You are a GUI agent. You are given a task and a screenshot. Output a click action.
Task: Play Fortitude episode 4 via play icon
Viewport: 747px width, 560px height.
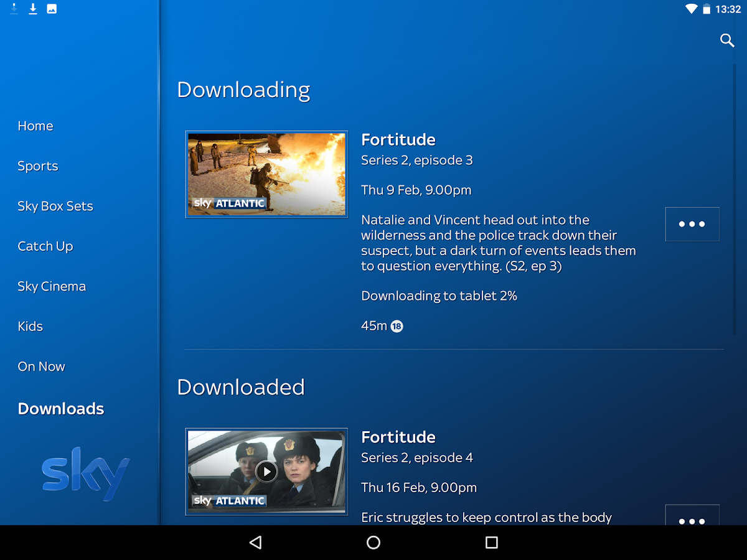(x=266, y=472)
